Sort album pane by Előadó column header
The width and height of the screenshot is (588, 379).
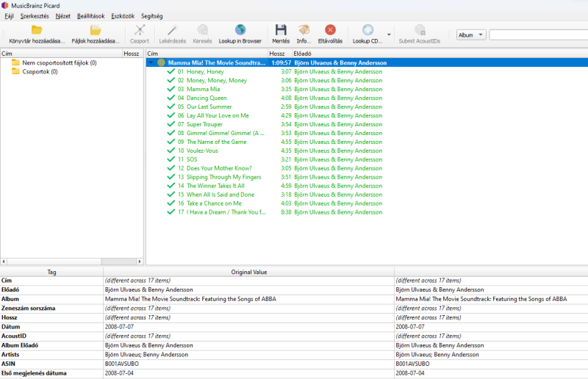(440, 54)
